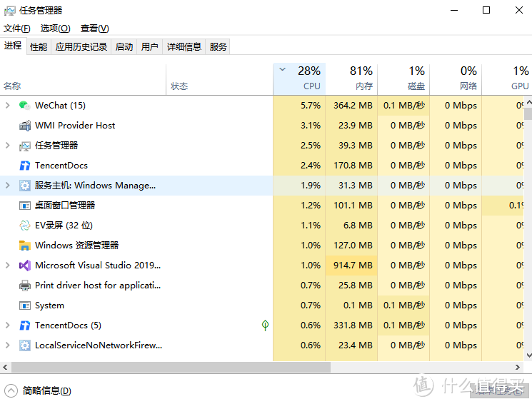The image size is (532, 404).
Task: Maximize the Task Manager window
Action: click(x=486, y=10)
